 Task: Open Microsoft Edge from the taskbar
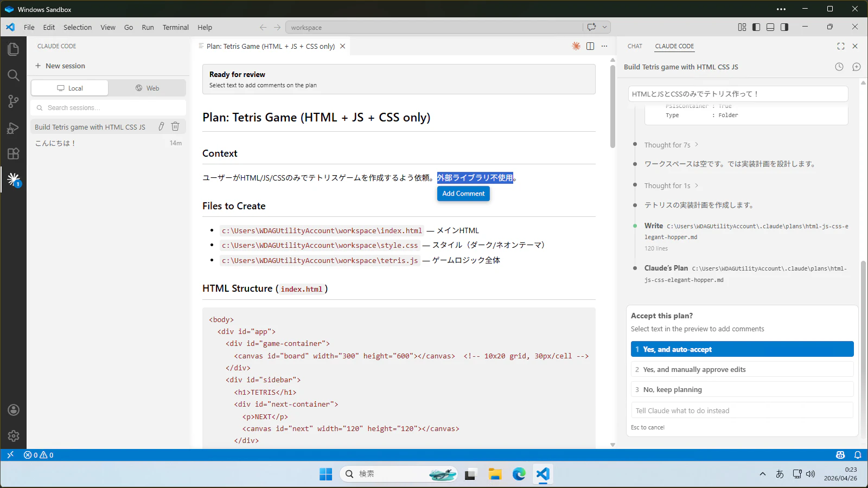pyautogui.click(x=519, y=474)
